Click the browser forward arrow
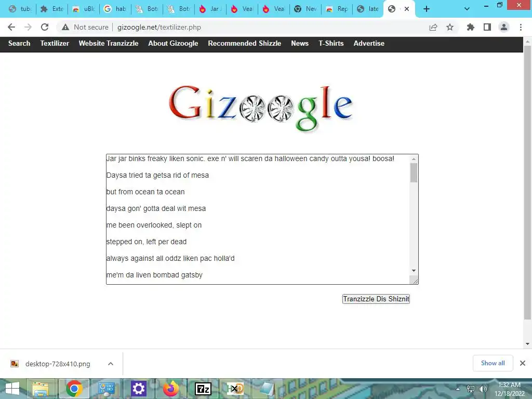This screenshot has height=399, width=532. pos(28,27)
